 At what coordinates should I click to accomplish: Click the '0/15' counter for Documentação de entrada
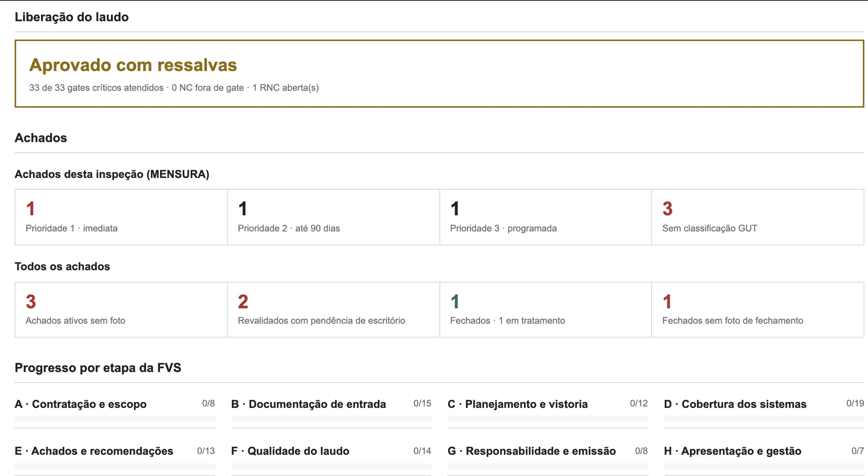point(422,404)
